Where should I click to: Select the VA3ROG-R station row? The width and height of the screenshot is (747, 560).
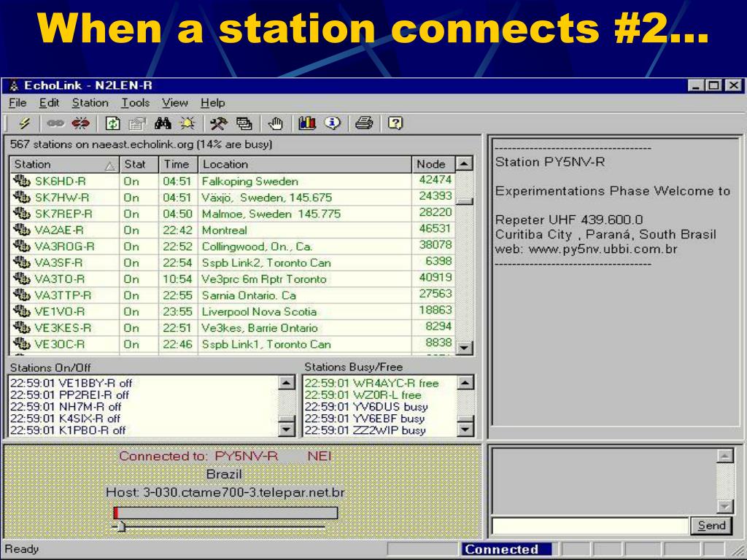point(232,246)
